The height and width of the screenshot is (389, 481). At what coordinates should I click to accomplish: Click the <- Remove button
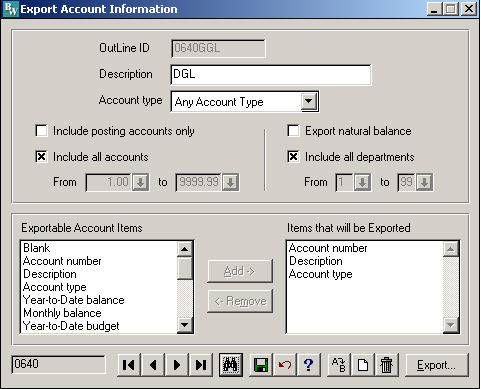240,301
